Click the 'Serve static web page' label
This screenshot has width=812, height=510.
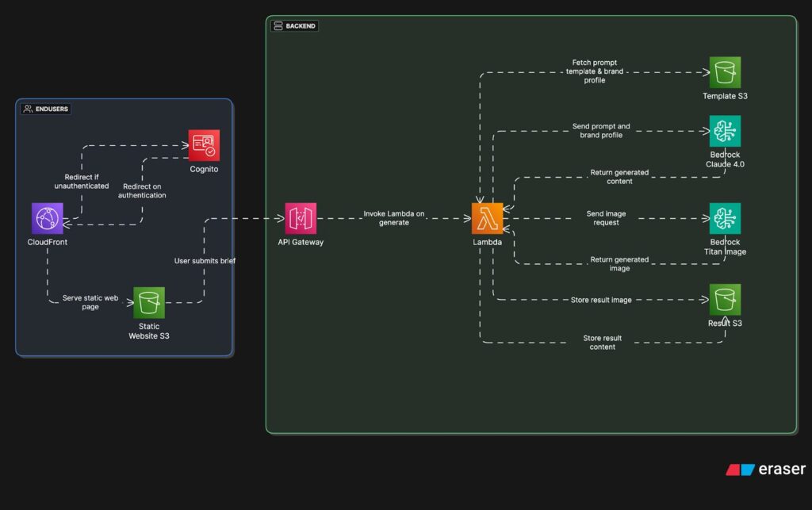90,302
